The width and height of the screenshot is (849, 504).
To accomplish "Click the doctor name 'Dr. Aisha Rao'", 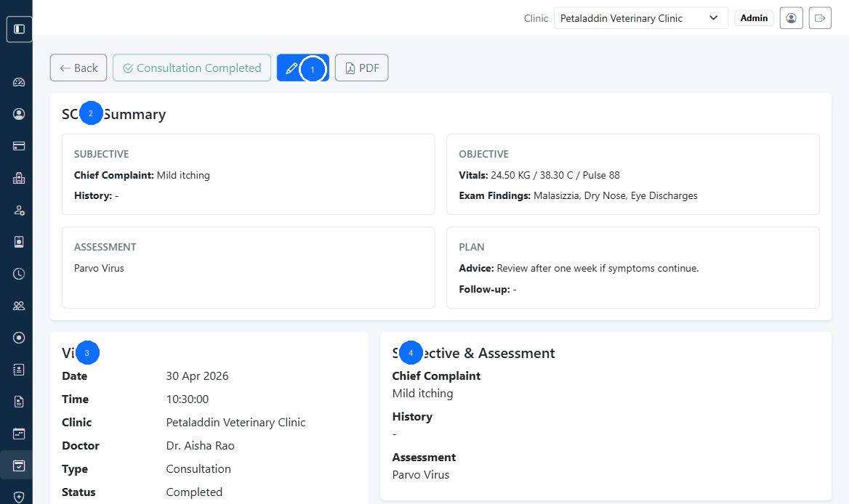I will [201, 446].
